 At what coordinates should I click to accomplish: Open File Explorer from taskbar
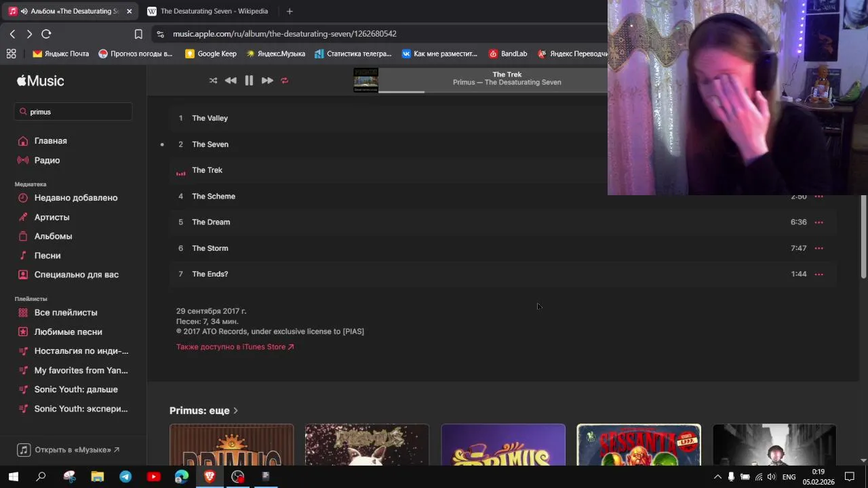click(98, 477)
